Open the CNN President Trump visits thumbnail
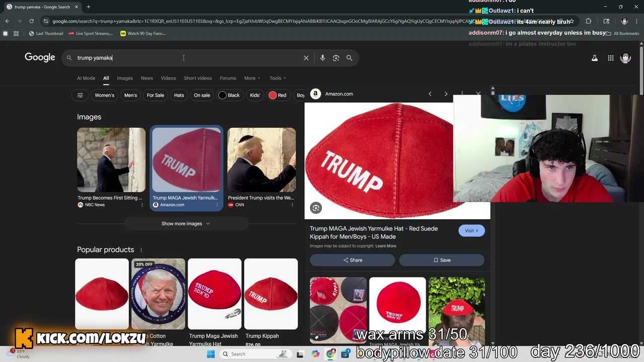The height and width of the screenshot is (362, 644). tap(262, 160)
